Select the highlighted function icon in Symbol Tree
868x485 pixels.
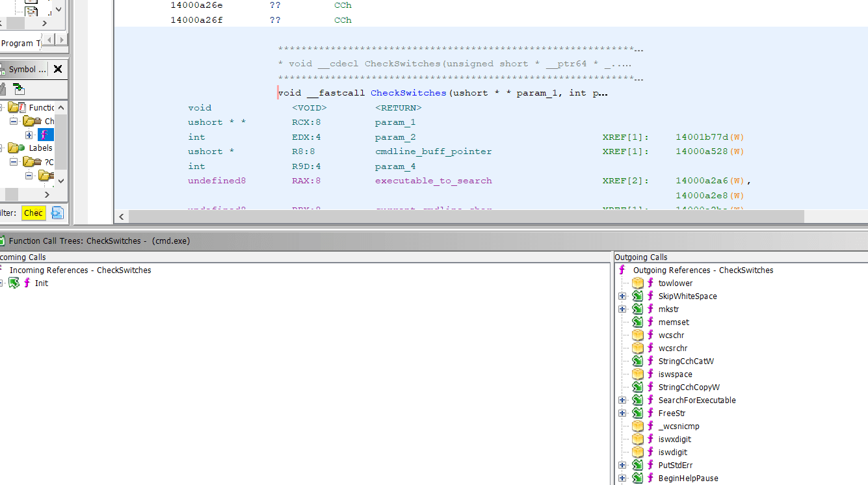tap(45, 135)
